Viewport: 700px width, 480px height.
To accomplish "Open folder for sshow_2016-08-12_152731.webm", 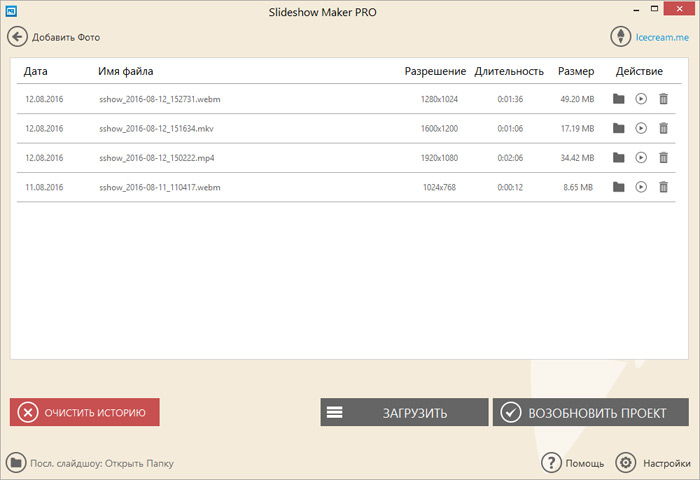I will (619, 99).
